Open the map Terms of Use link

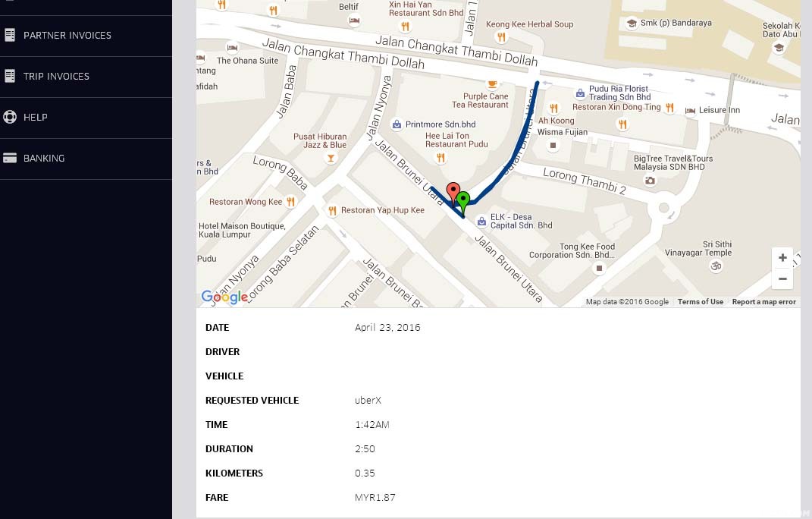pyautogui.click(x=700, y=302)
